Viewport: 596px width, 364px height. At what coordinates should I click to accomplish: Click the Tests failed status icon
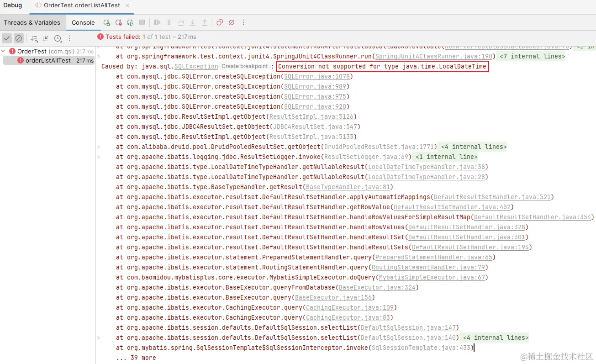100,37
